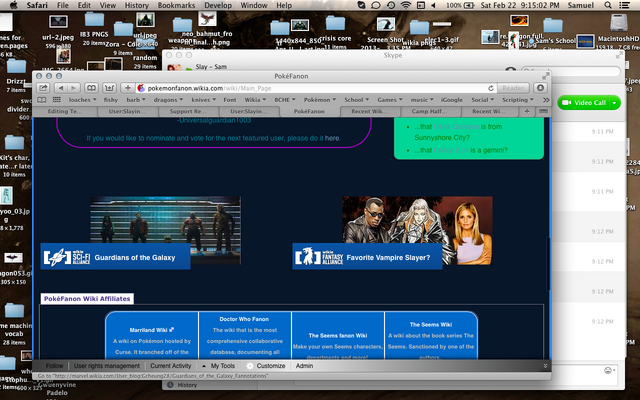This screenshot has height=400, width=640.
Task: Open the fishy bookmark
Action: tap(111, 100)
